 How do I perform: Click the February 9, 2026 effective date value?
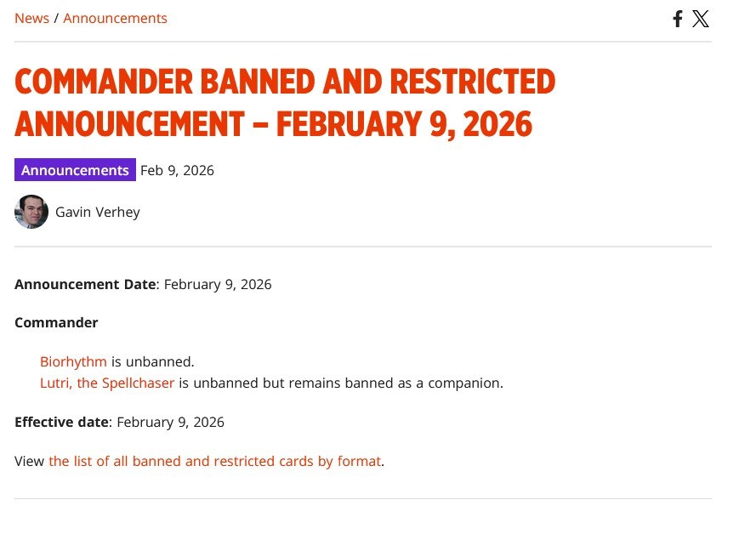pos(170,422)
